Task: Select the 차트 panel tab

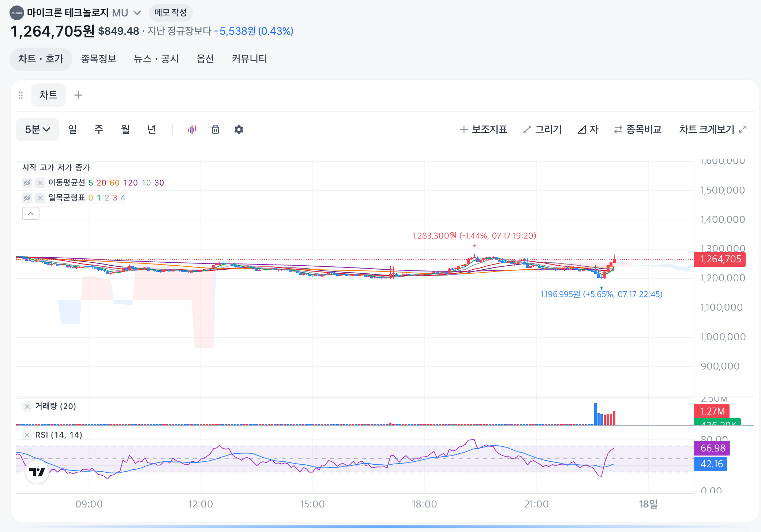Action: 48,95
